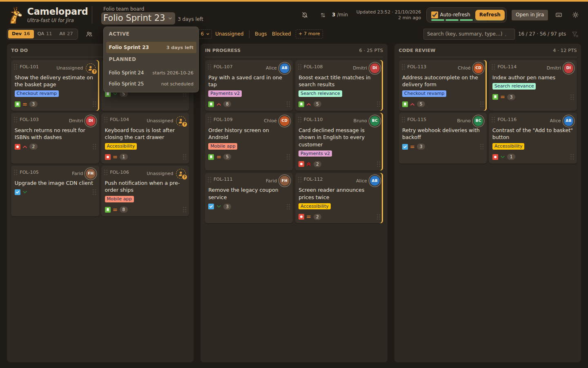Click Farid's FH avatar on FOL-111

(x=285, y=181)
